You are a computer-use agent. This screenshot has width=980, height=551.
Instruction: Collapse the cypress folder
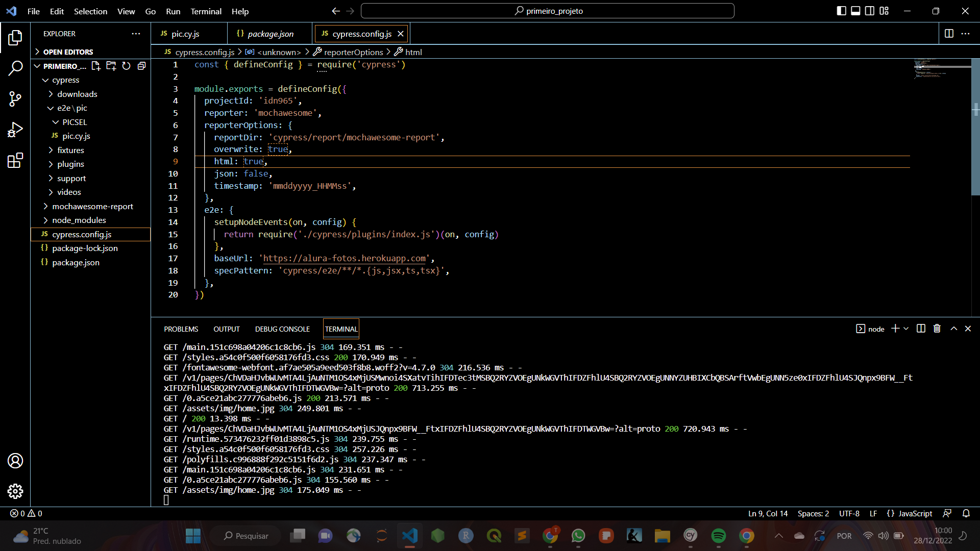tap(65, 80)
